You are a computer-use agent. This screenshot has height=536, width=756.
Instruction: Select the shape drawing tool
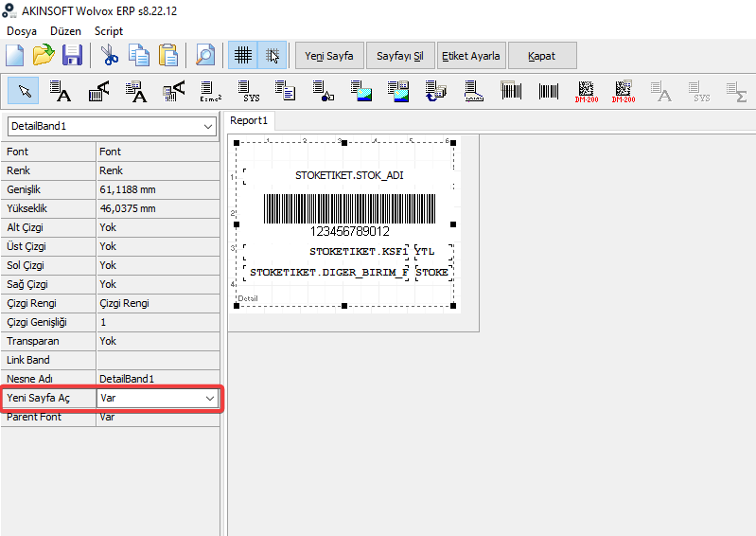click(323, 91)
